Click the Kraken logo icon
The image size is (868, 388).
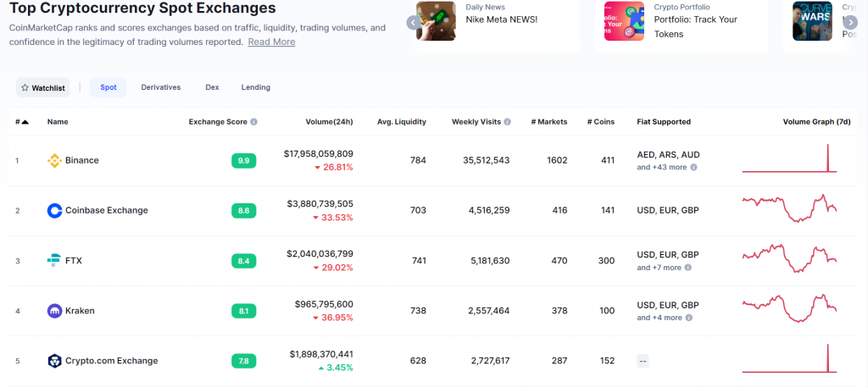pyautogui.click(x=54, y=311)
